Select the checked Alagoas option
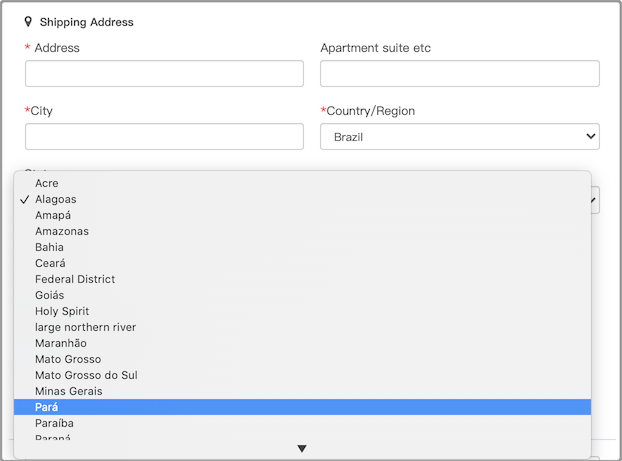Image resolution: width=622 pixels, height=461 pixels. tap(55, 199)
